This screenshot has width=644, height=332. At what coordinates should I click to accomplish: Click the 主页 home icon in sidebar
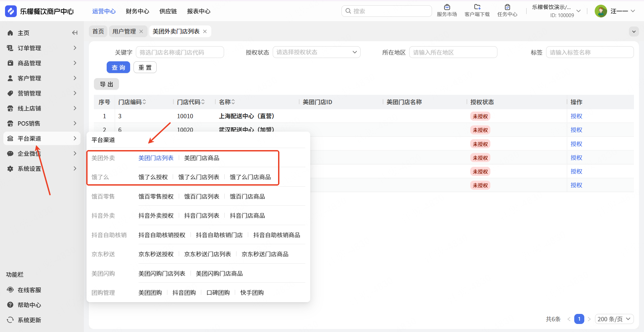[x=10, y=33]
